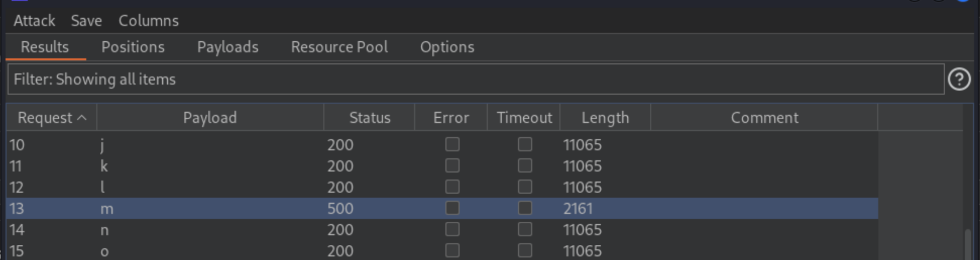Tick the Error checkbox for request 10
This screenshot has height=260, width=980.
[452, 144]
